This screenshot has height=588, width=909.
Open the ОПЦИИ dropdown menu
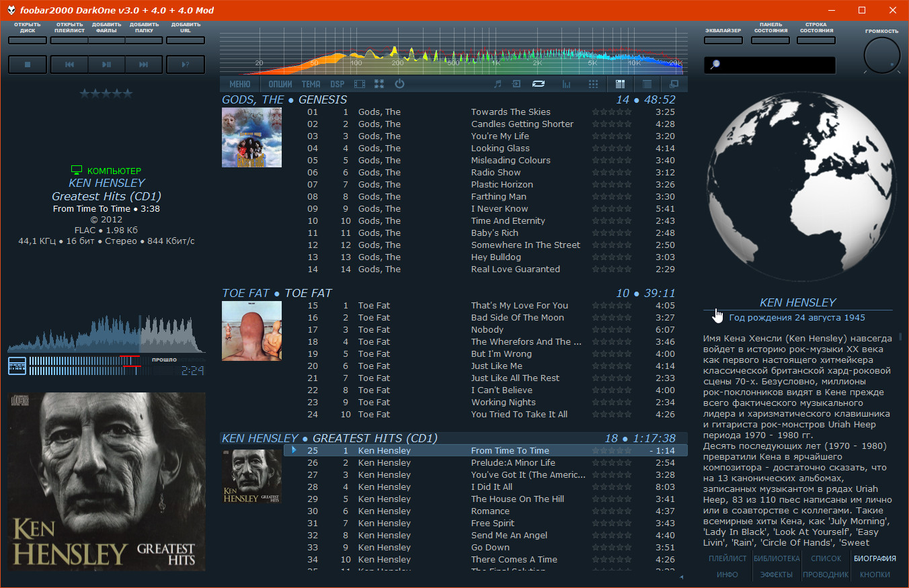coord(280,84)
